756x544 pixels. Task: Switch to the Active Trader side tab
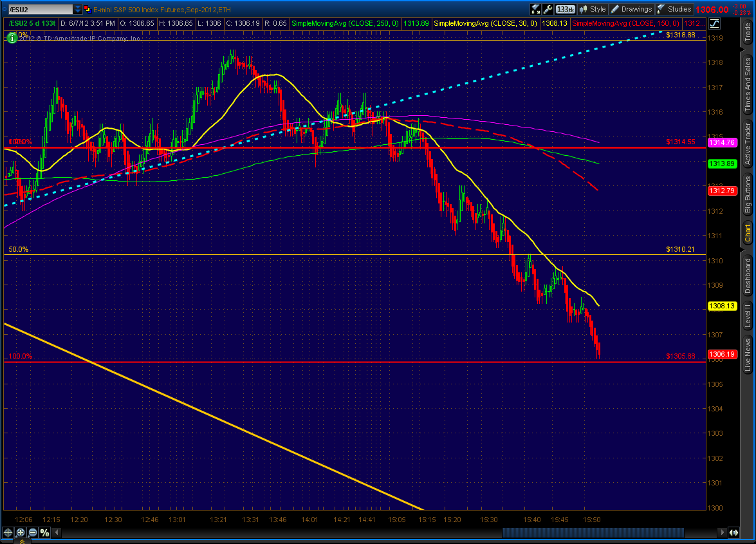coord(748,144)
